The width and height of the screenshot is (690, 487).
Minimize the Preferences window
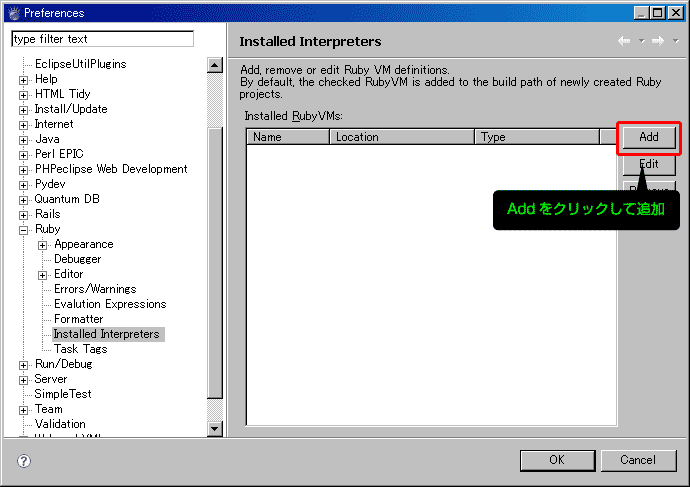642,13
